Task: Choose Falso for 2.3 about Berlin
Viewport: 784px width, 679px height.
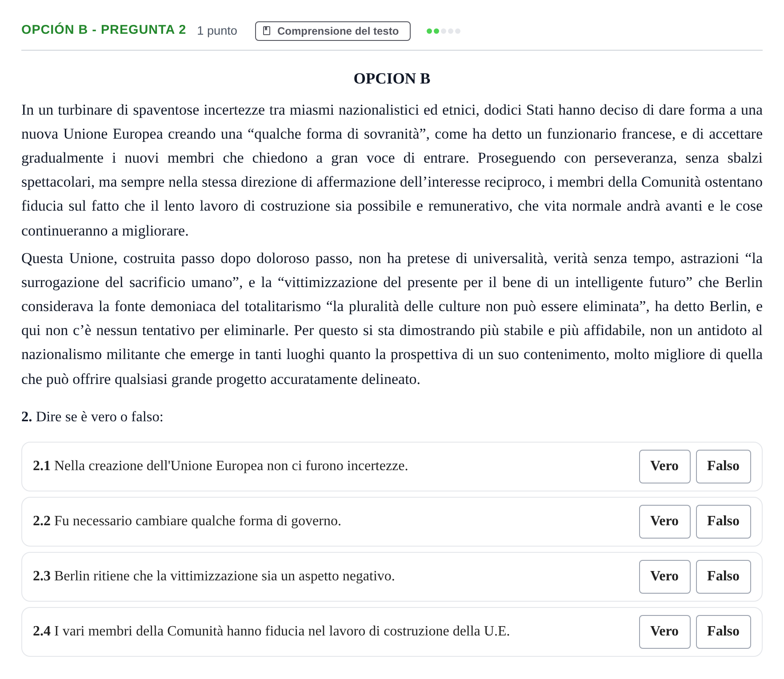Action: [x=723, y=576]
